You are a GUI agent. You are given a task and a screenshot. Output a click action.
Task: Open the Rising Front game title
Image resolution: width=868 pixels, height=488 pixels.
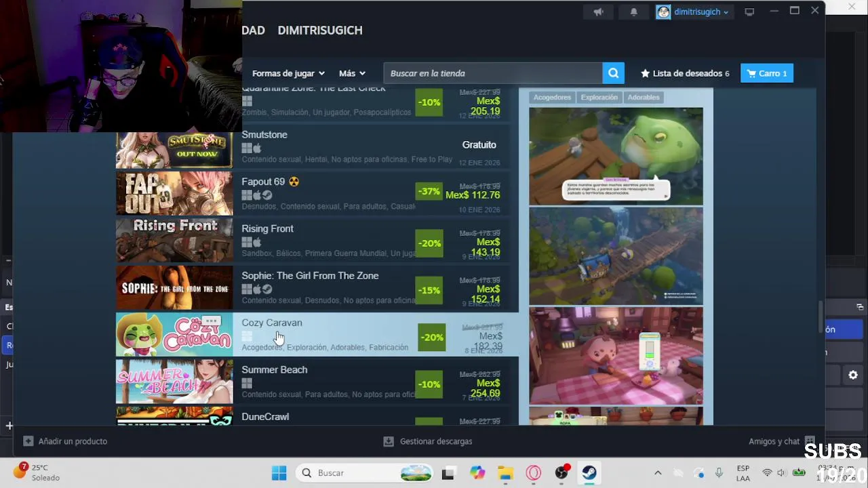coord(268,229)
